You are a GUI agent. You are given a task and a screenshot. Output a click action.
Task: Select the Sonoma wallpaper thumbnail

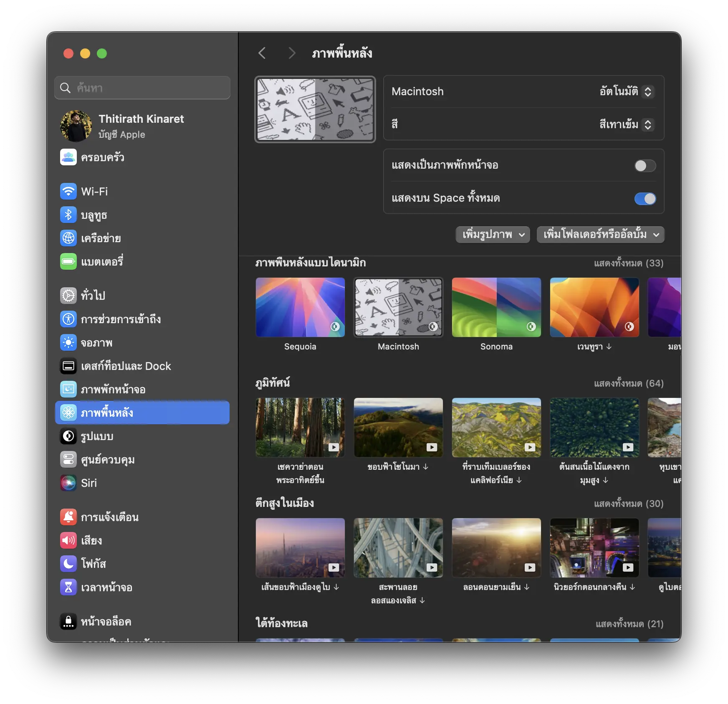496,307
